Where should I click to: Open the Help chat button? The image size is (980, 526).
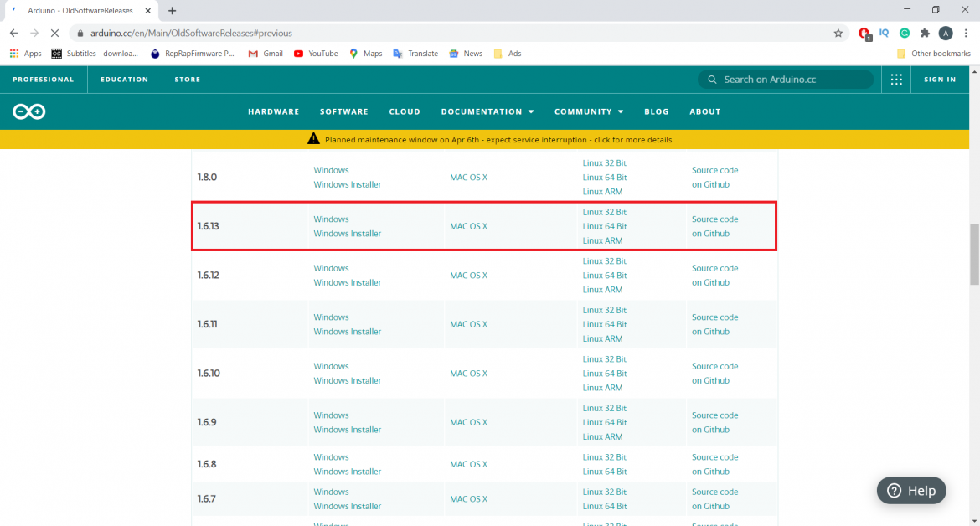coord(911,491)
